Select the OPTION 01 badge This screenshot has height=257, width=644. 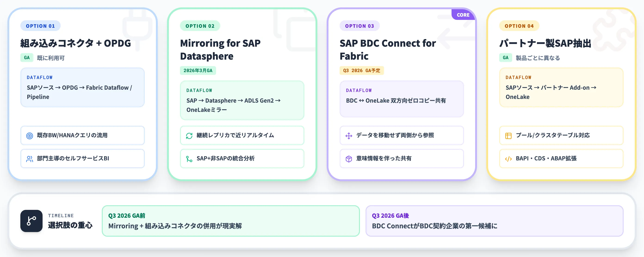coord(40,26)
